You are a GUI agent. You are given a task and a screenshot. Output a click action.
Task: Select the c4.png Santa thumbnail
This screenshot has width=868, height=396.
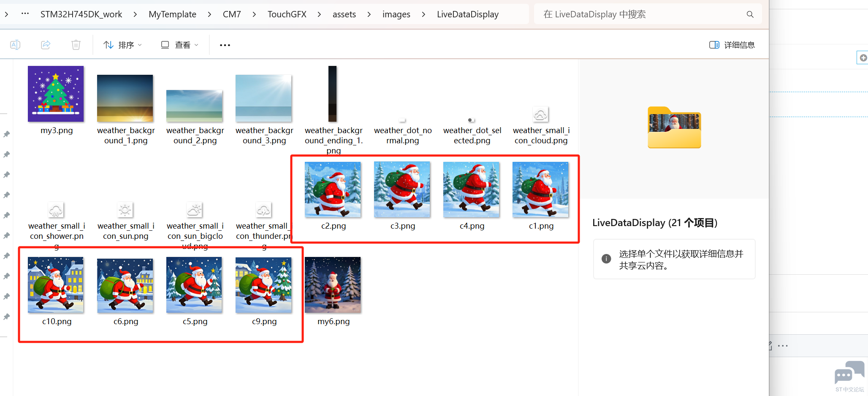tap(471, 189)
